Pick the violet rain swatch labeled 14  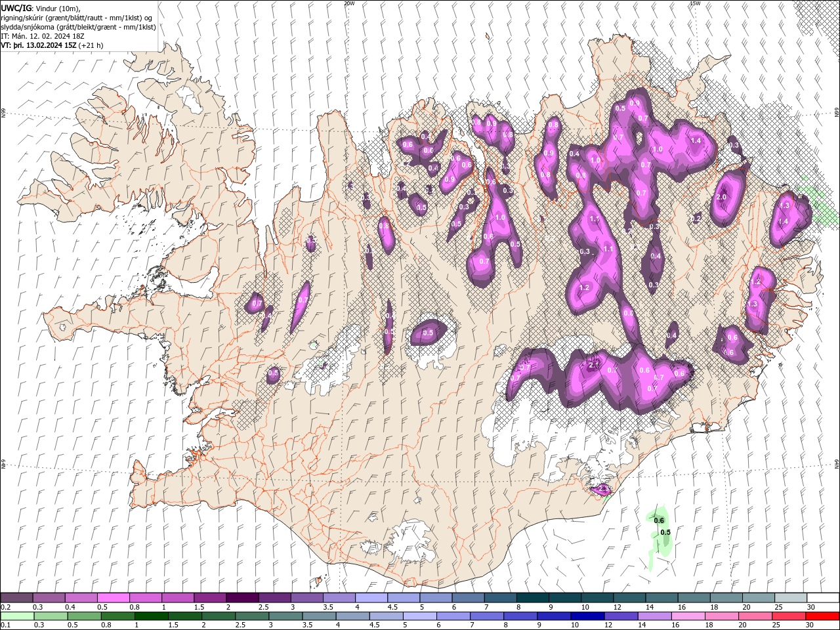tap(654, 616)
